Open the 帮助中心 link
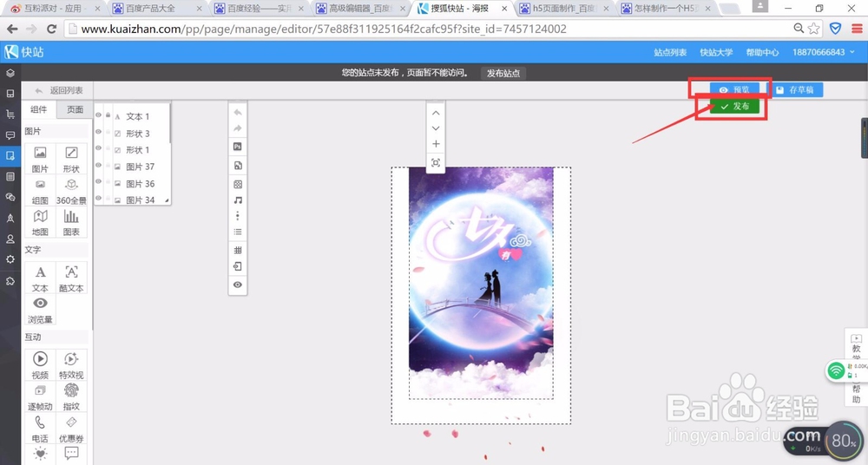 tap(762, 52)
